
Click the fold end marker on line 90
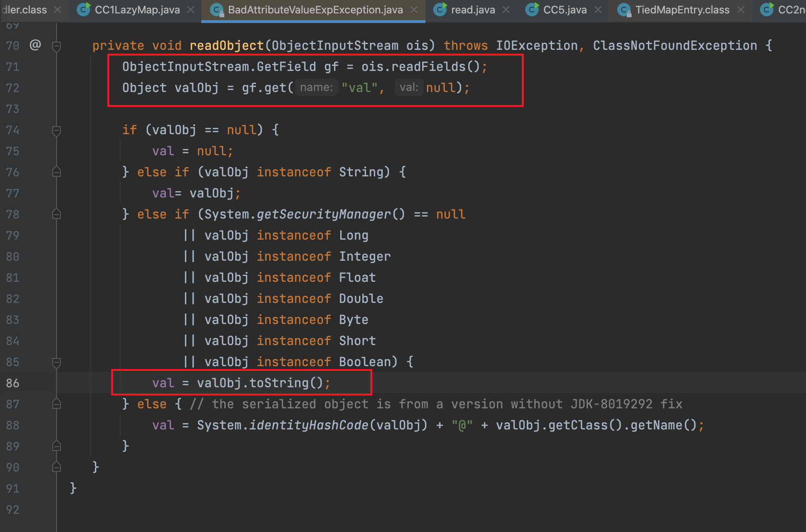57,467
